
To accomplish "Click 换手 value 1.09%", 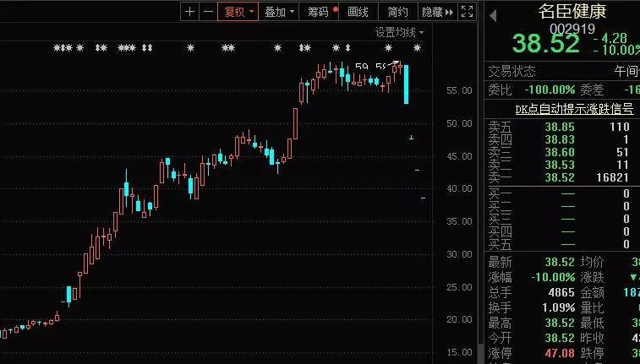I will point(559,307).
